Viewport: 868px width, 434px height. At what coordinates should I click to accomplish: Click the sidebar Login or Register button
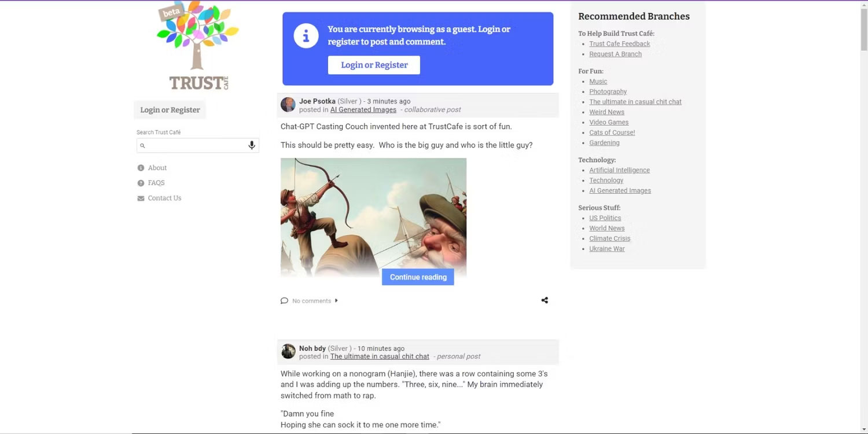170,110
